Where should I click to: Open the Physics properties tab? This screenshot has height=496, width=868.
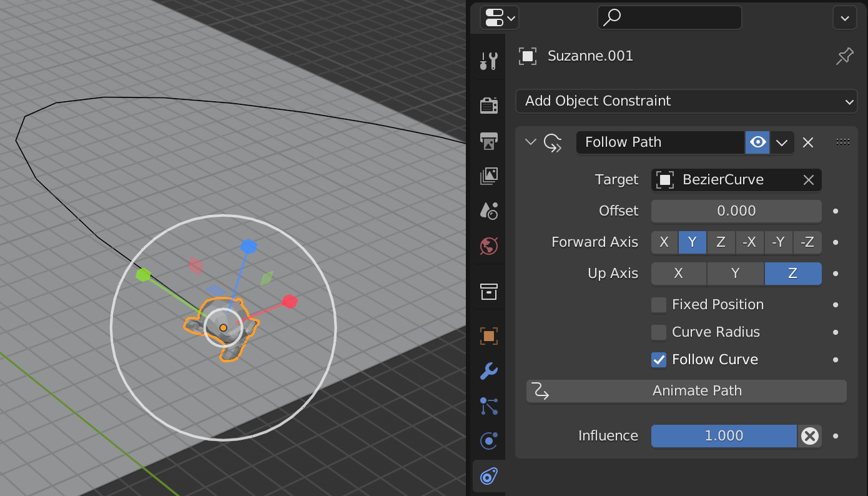click(x=488, y=441)
